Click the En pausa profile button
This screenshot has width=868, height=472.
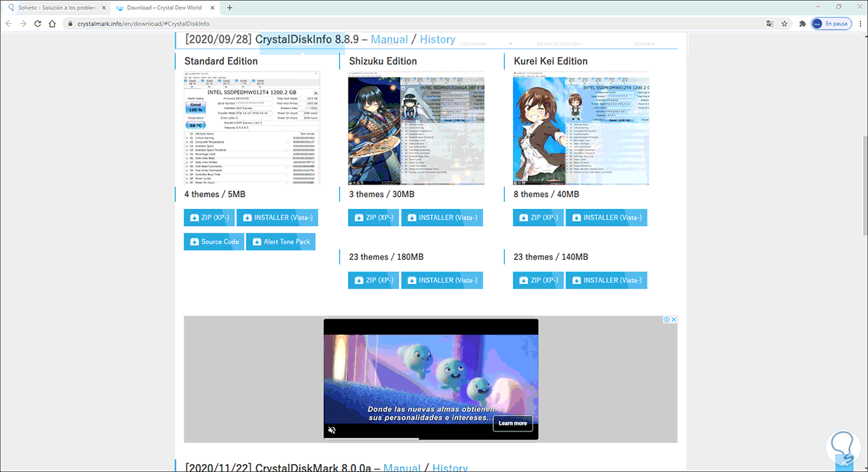[x=831, y=23]
